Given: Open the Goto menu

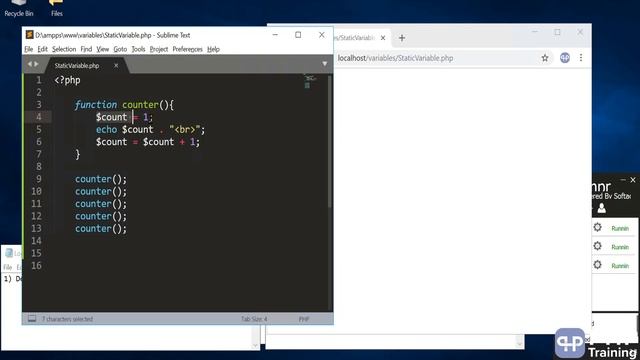Looking at the screenshot, I should point(120,49).
